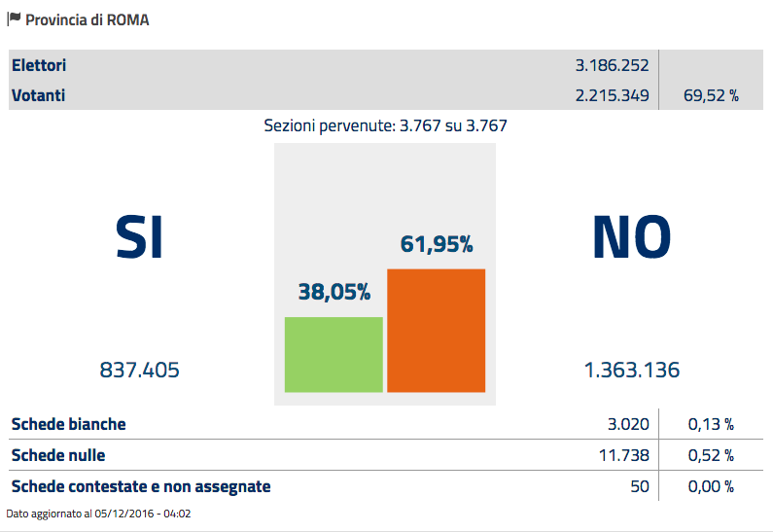773x532 pixels.
Task: Click the green SI percentage bar
Action: tap(334, 354)
